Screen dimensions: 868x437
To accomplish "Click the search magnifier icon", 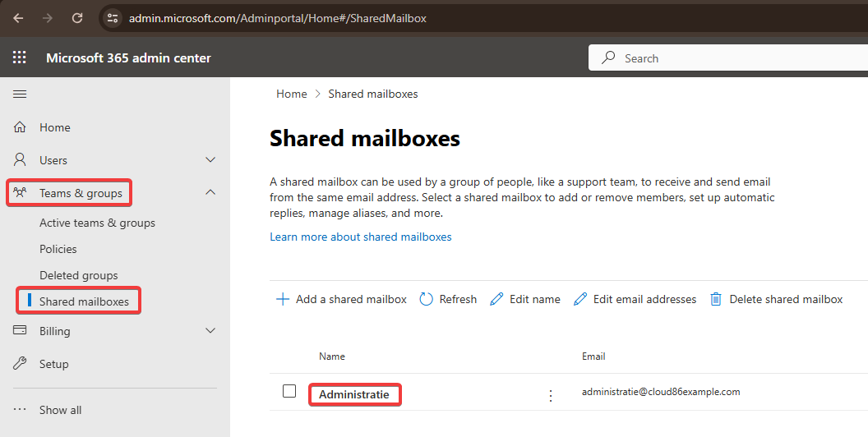I will (608, 57).
